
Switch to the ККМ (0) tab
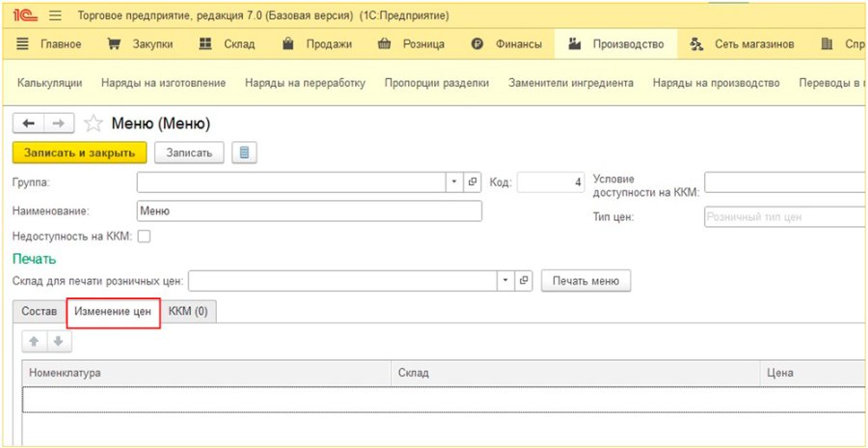coord(188,312)
